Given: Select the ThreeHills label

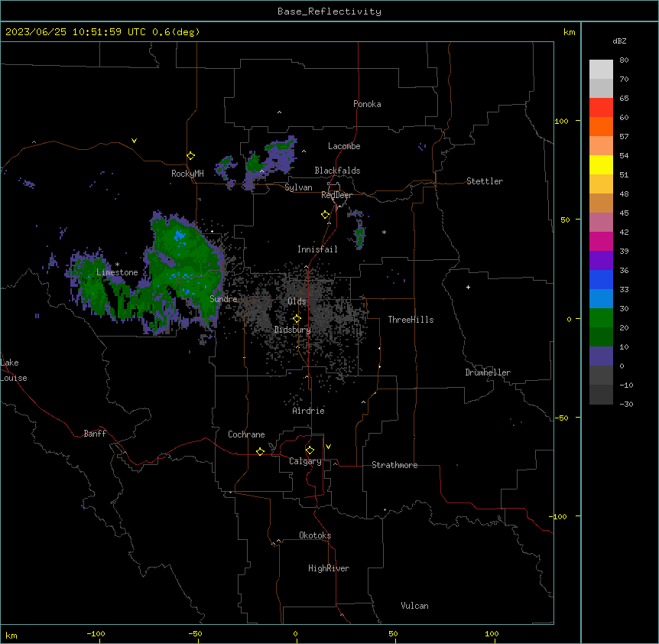Looking at the screenshot, I should (x=411, y=320).
